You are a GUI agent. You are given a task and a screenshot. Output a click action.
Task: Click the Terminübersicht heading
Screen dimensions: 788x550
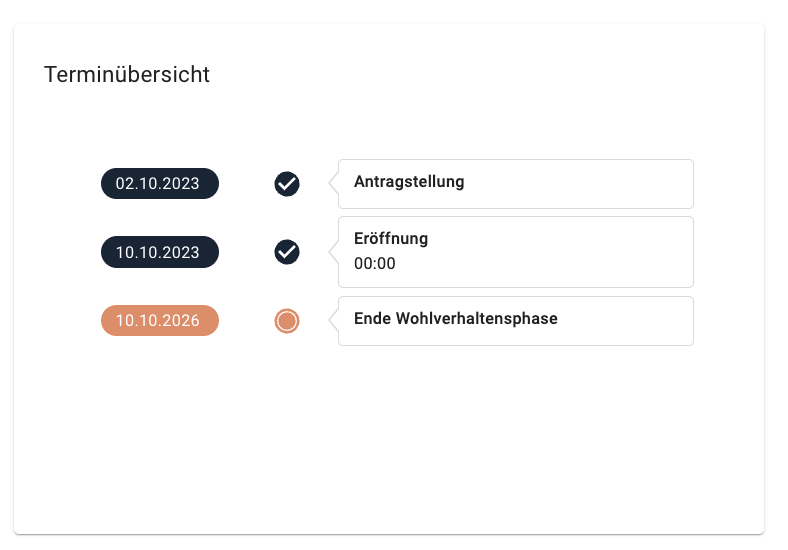127,74
